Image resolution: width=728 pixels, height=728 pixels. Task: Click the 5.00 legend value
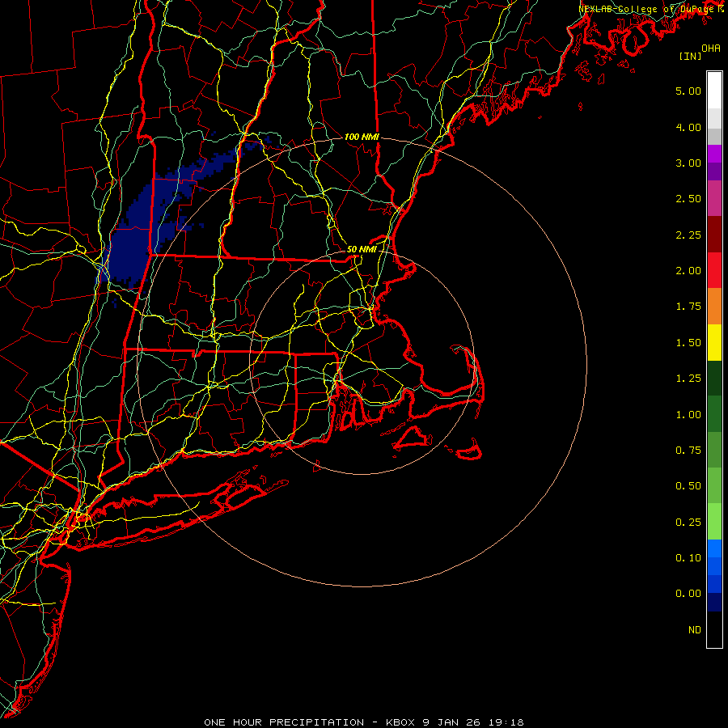[x=688, y=91]
